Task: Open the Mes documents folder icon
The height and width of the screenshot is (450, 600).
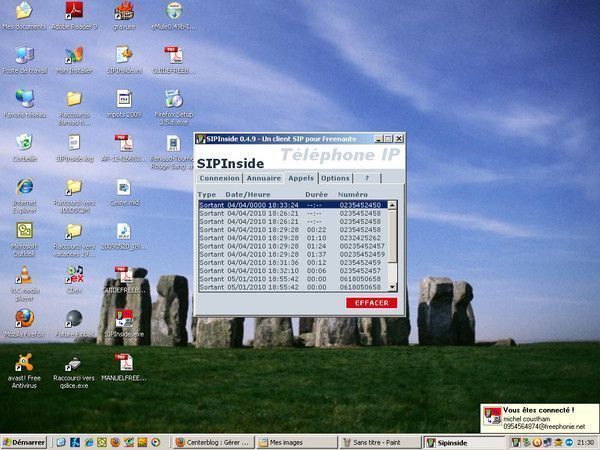Action: [x=24, y=11]
